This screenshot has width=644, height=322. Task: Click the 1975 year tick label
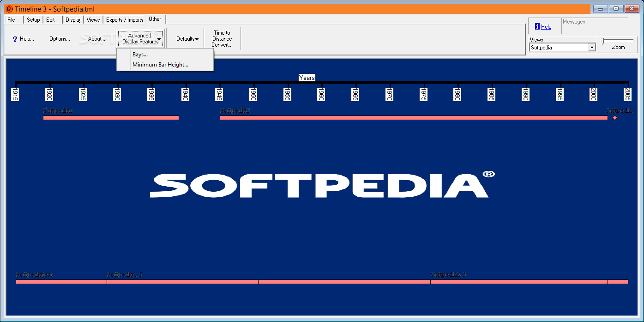[x=423, y=94]
